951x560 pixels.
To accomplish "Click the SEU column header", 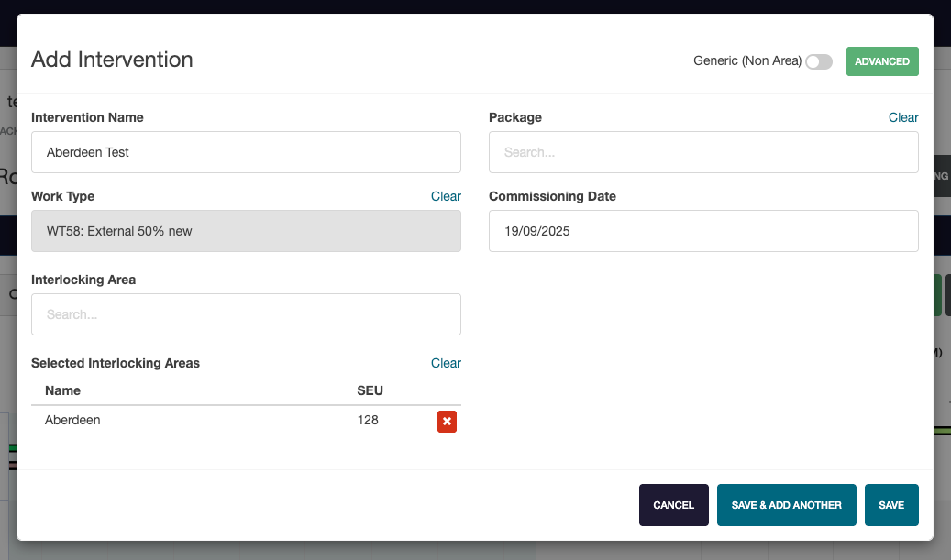I will [x=370, y=390].
